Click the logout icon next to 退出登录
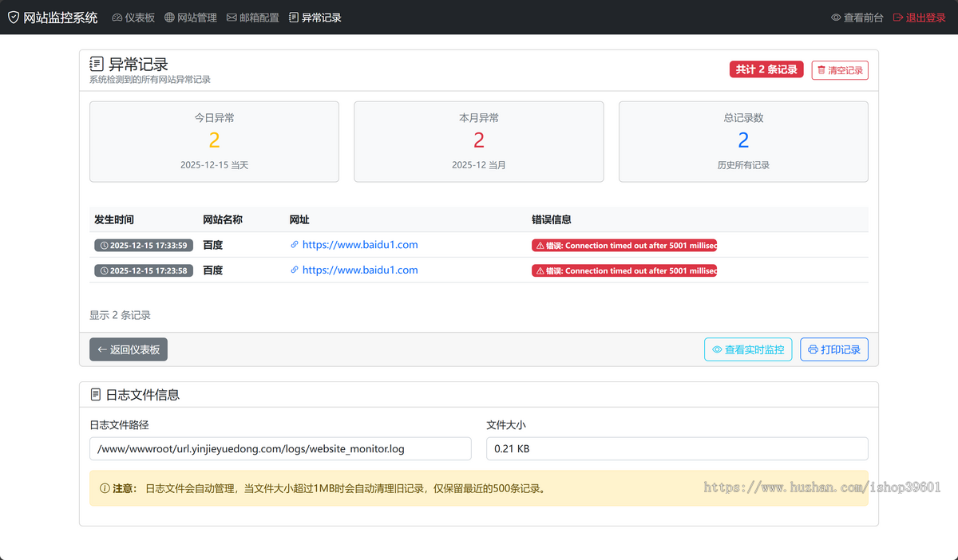This screenshot has width=958, height=560. click(897, 17)
